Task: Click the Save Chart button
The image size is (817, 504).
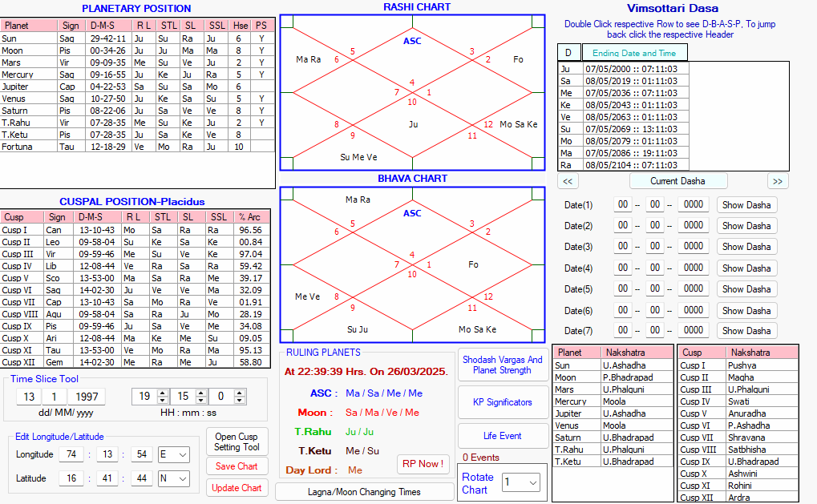Action: coord(237,466)
